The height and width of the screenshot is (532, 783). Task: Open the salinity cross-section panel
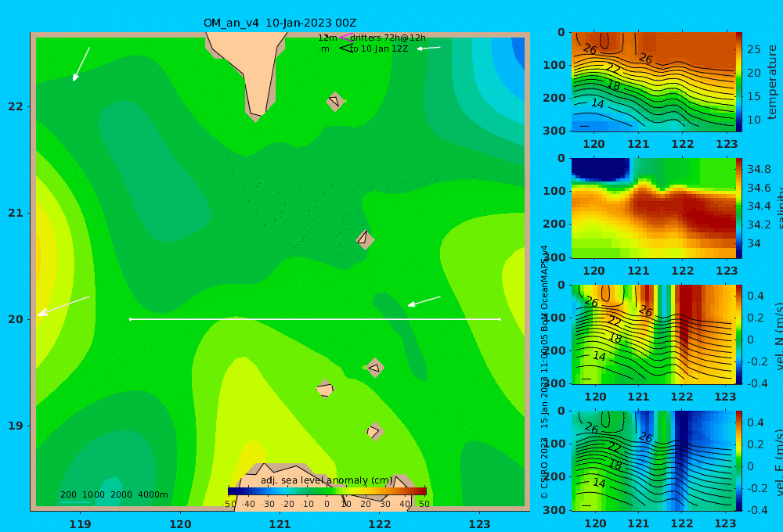pos(653,208)
